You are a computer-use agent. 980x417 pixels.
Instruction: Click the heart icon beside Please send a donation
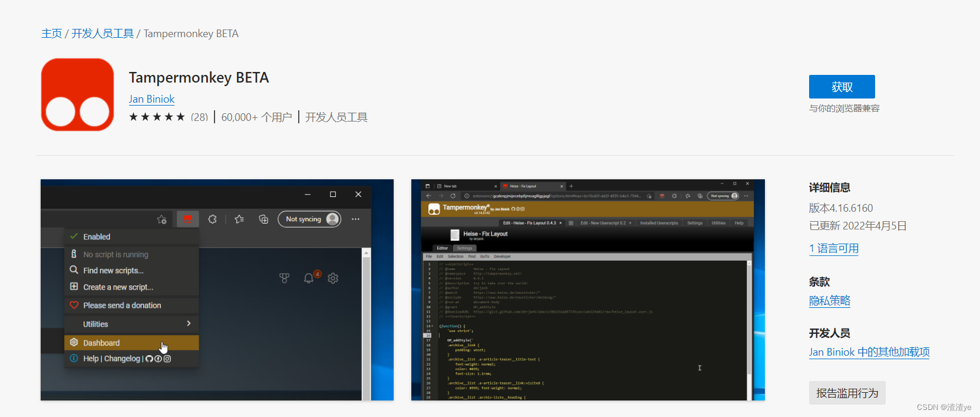point(74,305)
